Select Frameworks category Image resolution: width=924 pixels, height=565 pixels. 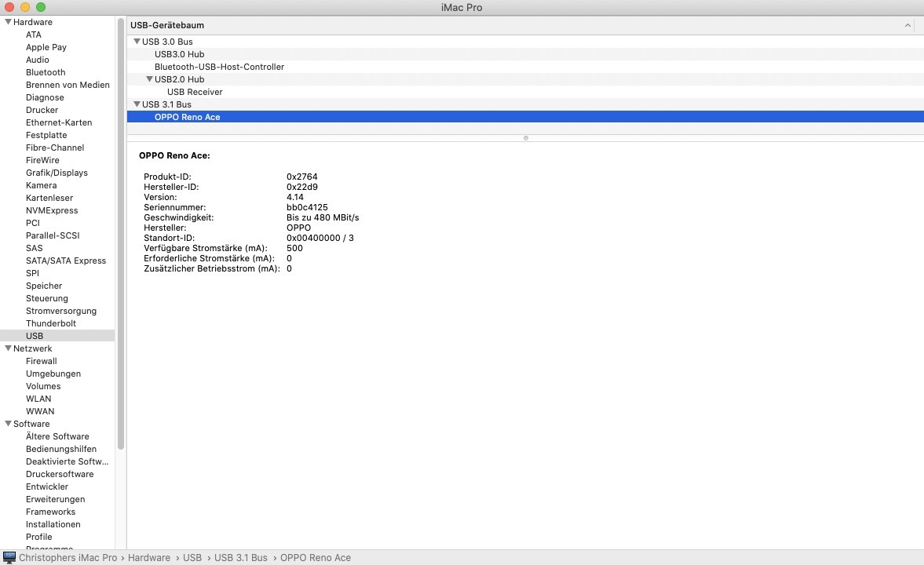click(x=51, y=512)
